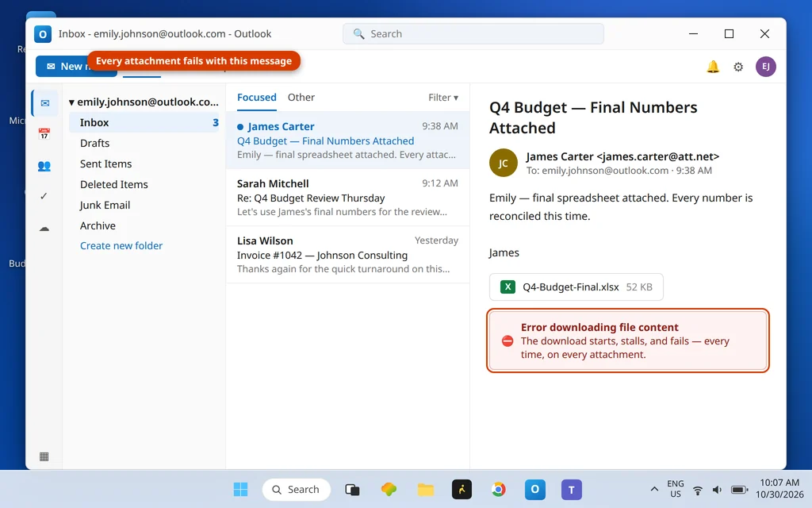Open the Calendar icon in sidebar
The width and height of the screenshot is (812, 508).
pyautogui.click(x=44, y=134)
